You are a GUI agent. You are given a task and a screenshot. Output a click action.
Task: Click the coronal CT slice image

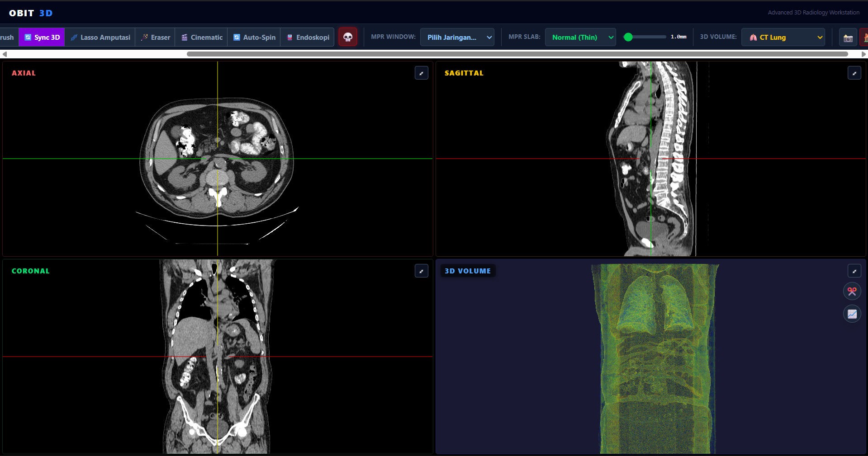point(217,357)
